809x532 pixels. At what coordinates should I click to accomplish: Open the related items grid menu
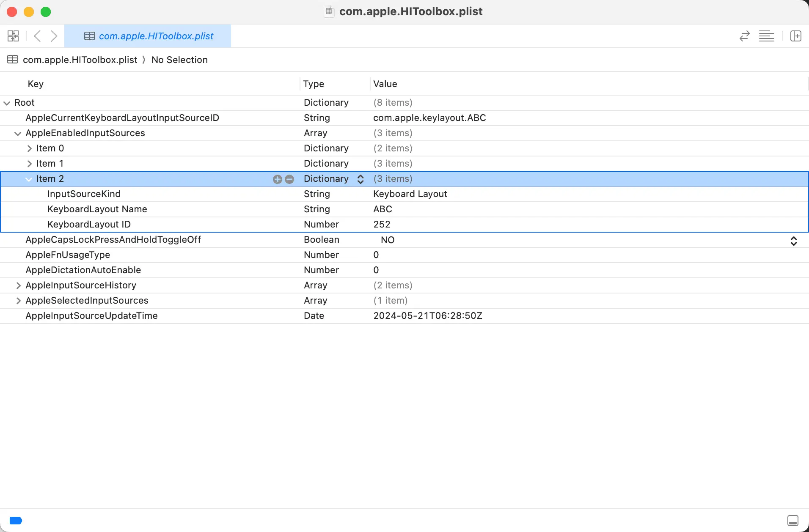(x=13, y=36)
